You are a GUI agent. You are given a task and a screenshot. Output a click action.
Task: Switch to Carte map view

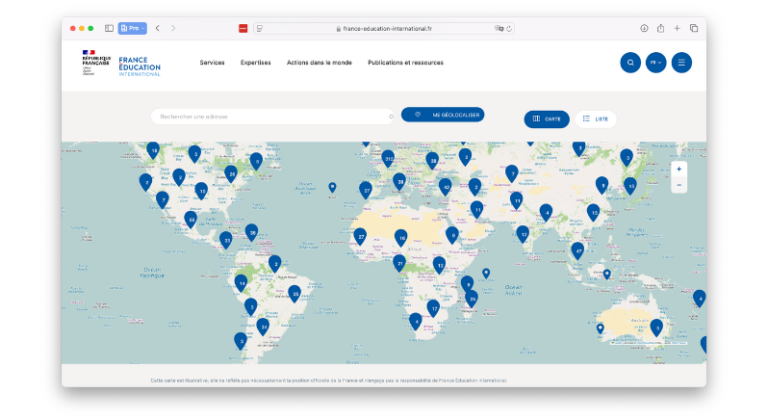pos(546,118)
